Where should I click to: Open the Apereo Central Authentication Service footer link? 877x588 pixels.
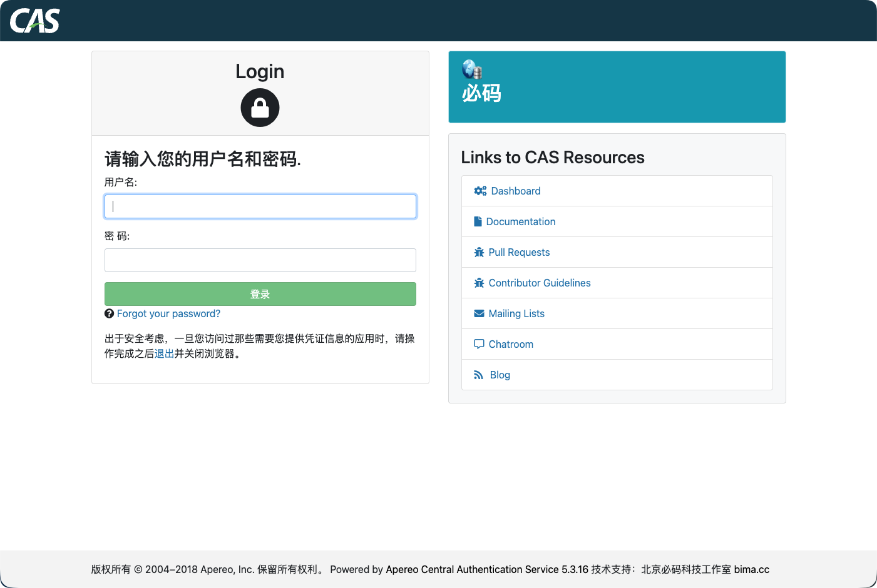pos(486,569)
